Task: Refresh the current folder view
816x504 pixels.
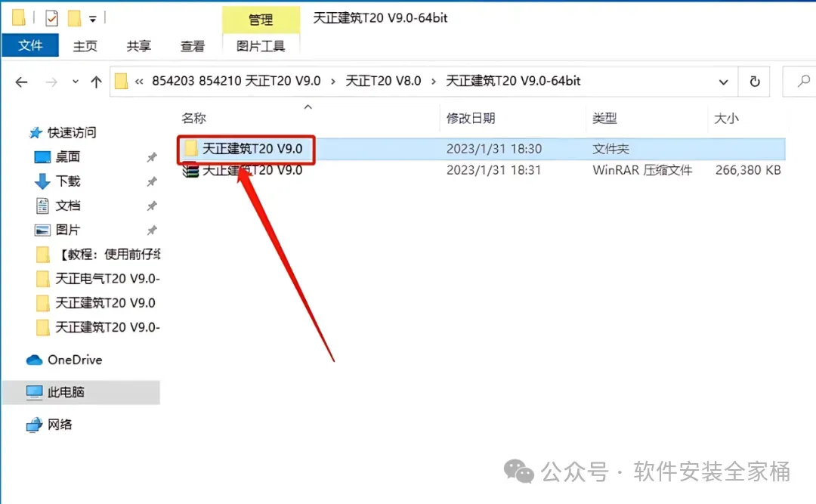Action: pyautogui.click(x=754, y=82)
